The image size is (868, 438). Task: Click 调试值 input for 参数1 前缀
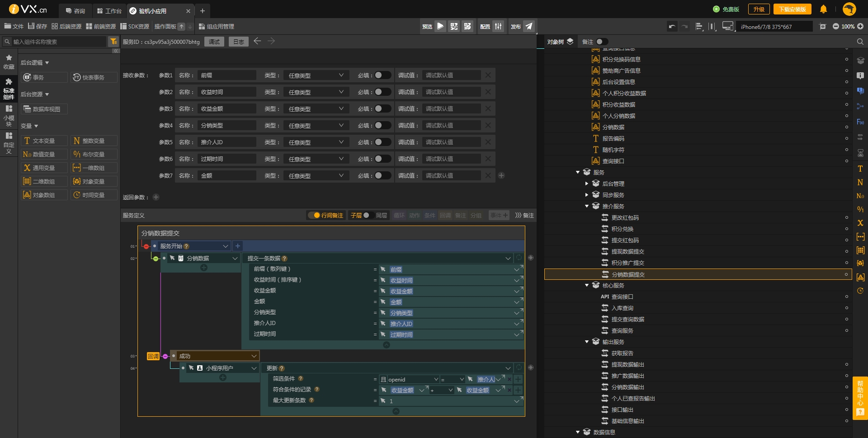pos(452,75)
